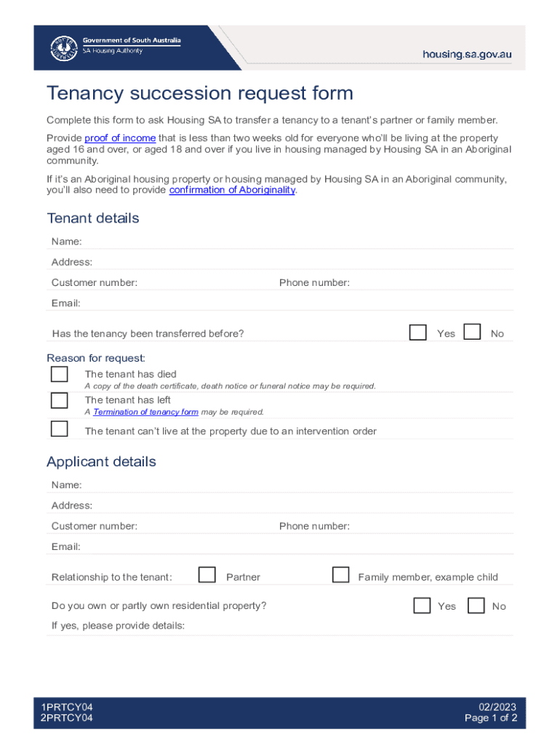Open the confirmation of Aboriginality link

(x=232, y=190)
